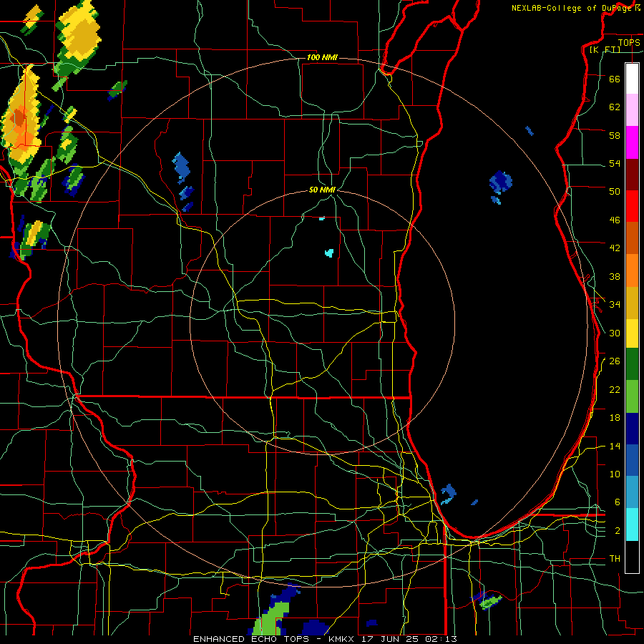
Task: Pick the magenta legend swatch
Action: click(x=632, y=142)
